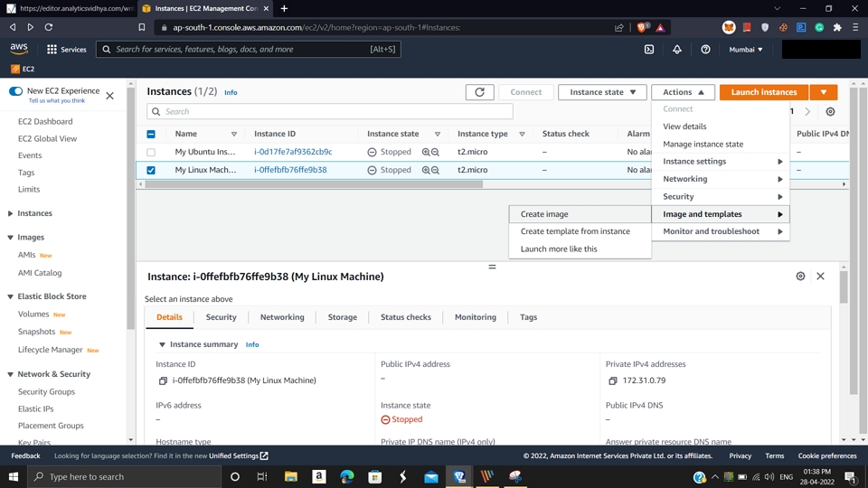Click the browser bookmark icon

(142, 27)
